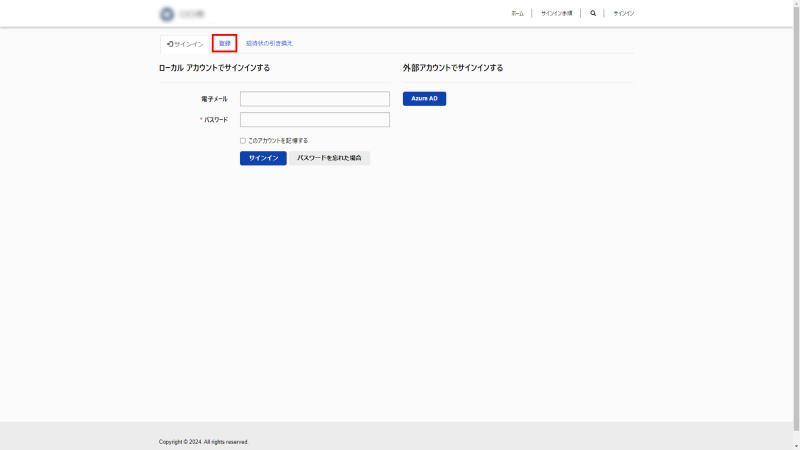
Task: Click サインイン link in the top-right header
Action: pos(624,14)
